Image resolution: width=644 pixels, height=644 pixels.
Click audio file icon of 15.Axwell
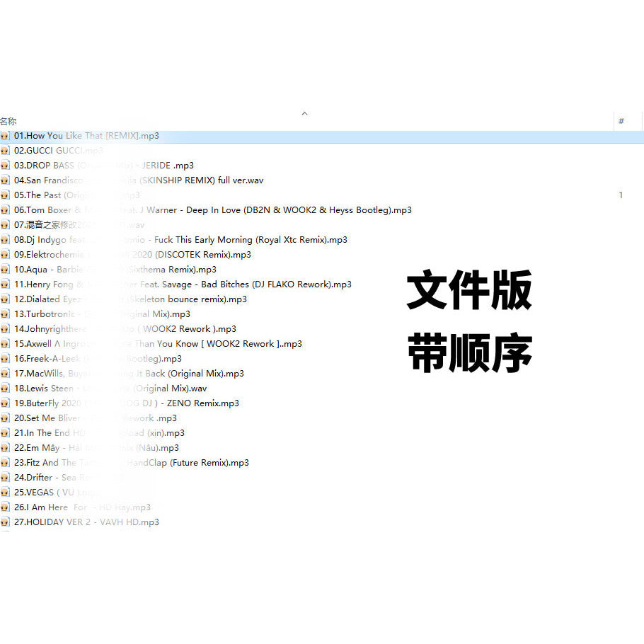tap(5, 344)
